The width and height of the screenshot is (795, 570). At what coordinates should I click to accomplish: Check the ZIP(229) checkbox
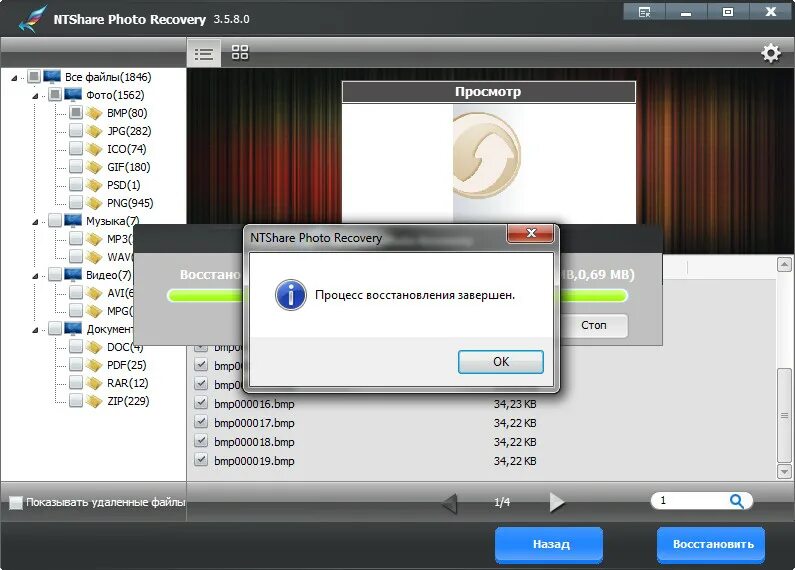(76, 401)
